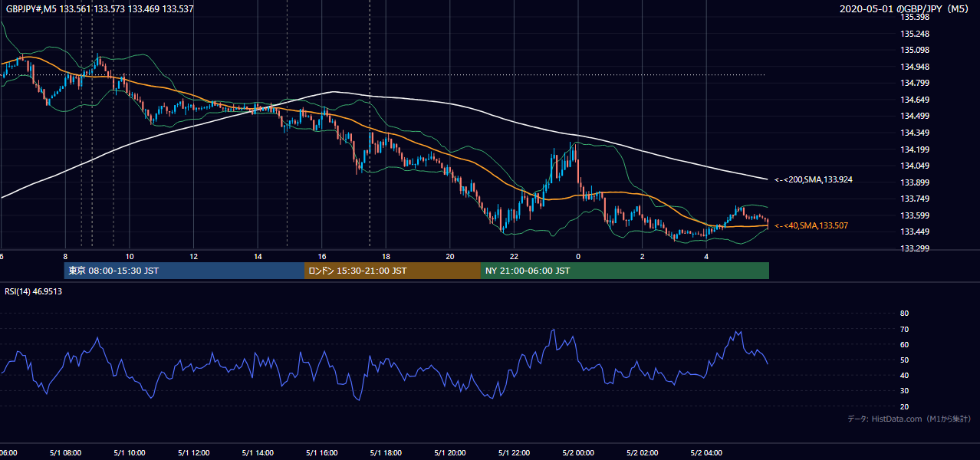Click the 5/1 20:00 time axis label

450,453
